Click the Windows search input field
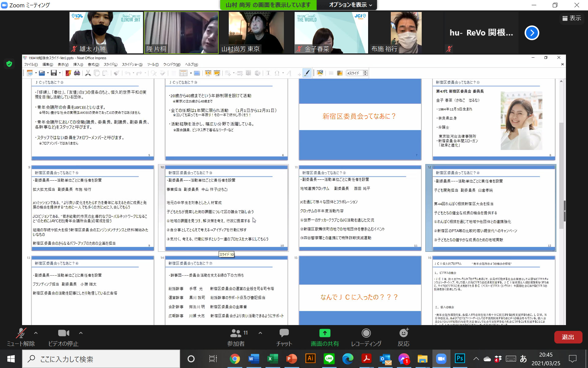 click(101, 359)
